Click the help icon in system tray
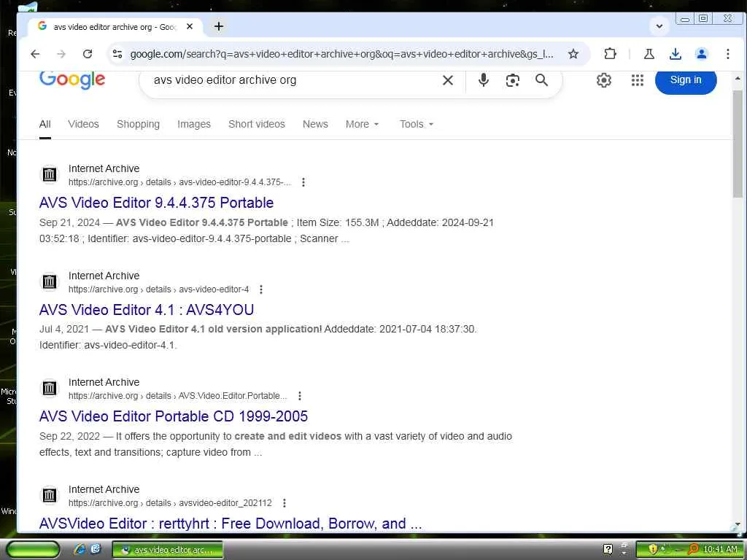The height and width of the screenshot is (560, 747). (608, 549)
